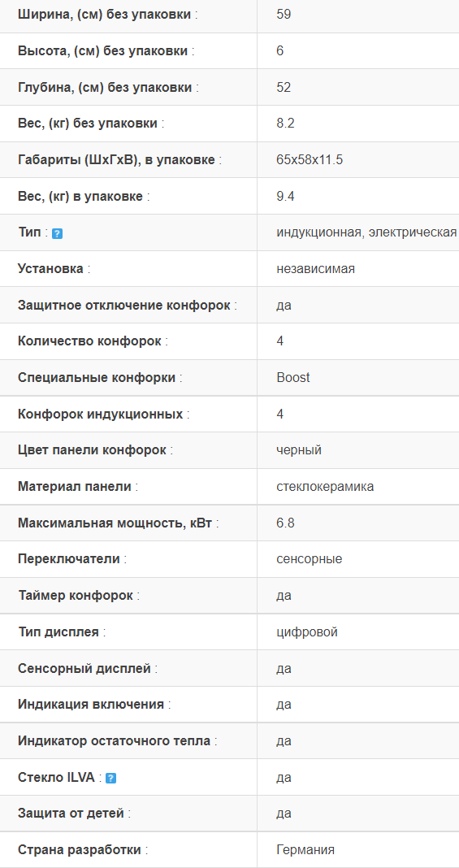Select the индукционная, электрическая type value
Viewport: 459px width, 868px height.
pos(366,232)
